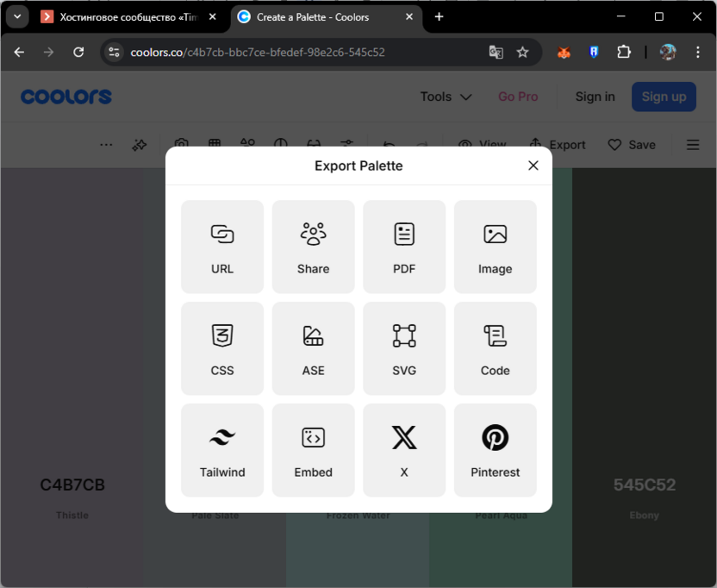The height and width of the screenshot is (588, 717).
Task: Go back in browser history
Action: click(19, 53)
